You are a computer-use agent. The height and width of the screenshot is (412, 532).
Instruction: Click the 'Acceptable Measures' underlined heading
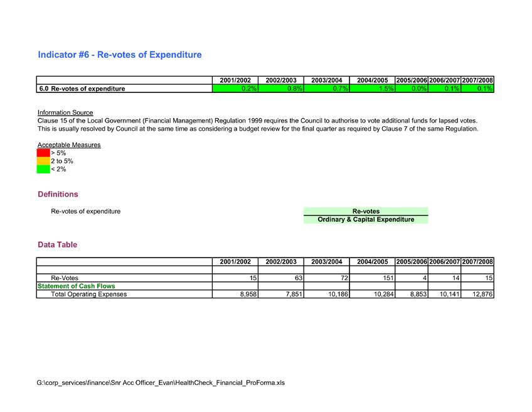(69, 145)
